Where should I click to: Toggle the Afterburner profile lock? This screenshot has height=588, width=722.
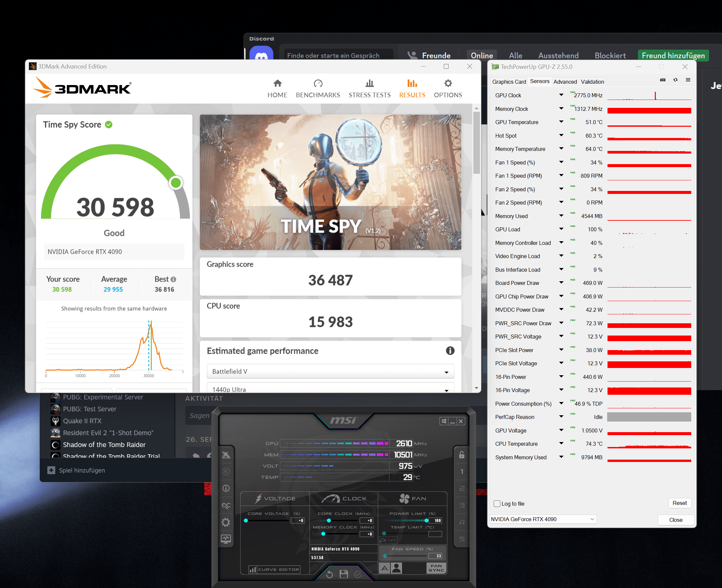click(462, 455)
